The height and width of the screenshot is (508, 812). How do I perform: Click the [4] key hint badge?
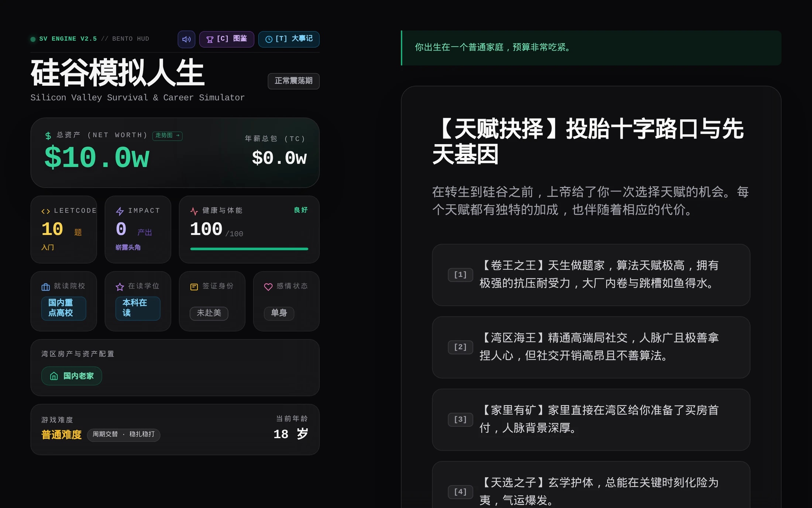(460, 492)
